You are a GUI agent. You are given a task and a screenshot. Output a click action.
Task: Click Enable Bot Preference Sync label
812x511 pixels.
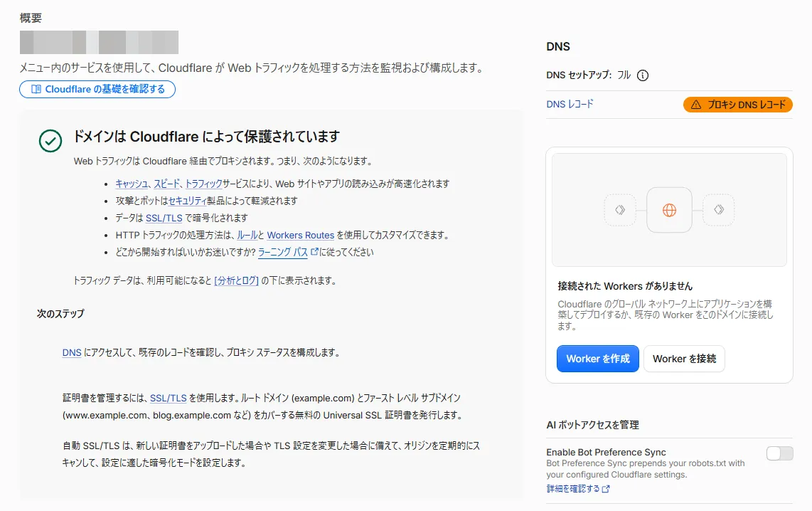click(x=606, y=452)
